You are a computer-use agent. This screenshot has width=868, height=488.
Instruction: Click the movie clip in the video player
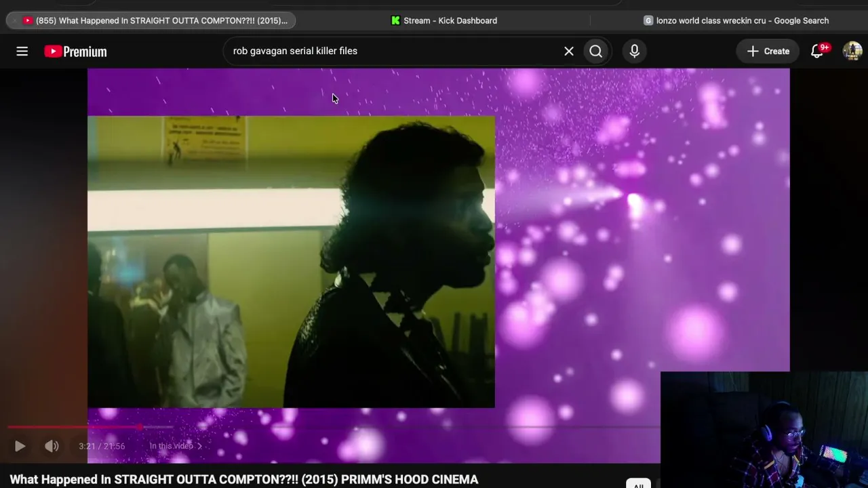tap(291, 262)
